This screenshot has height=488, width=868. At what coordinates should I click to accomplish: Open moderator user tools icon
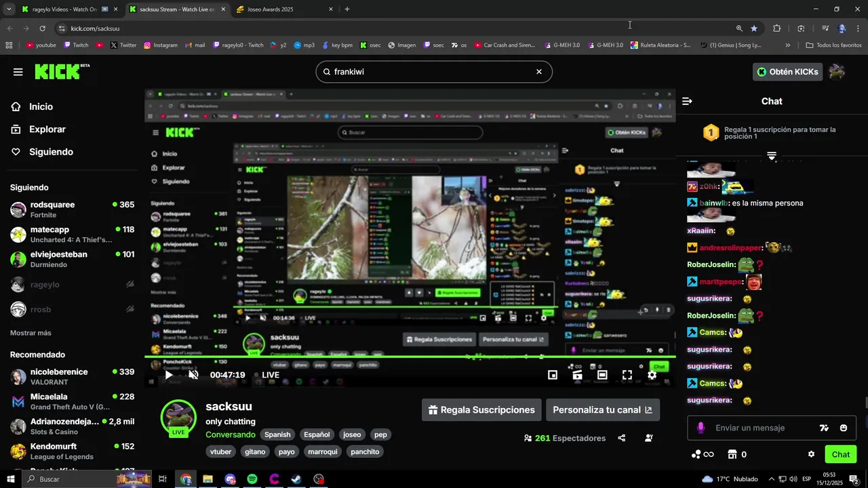649,438
